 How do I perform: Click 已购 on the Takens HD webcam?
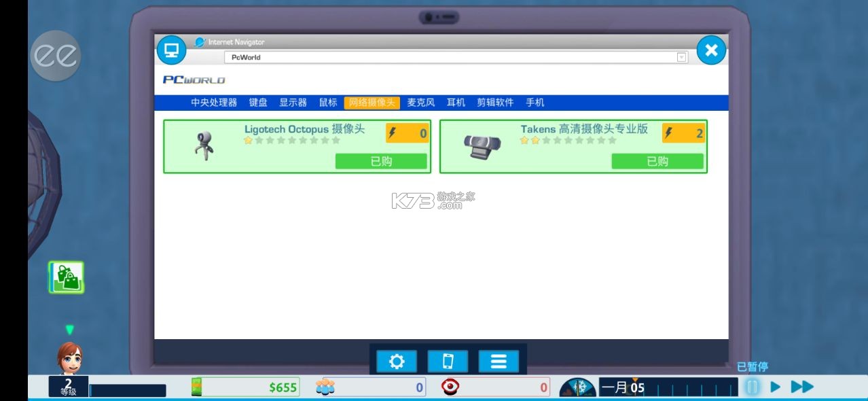[x=657, y=161]
